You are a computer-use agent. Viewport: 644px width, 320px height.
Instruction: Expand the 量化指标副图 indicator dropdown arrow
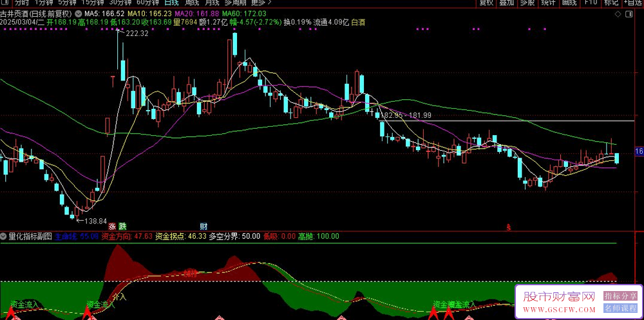[x=3, y=236]
